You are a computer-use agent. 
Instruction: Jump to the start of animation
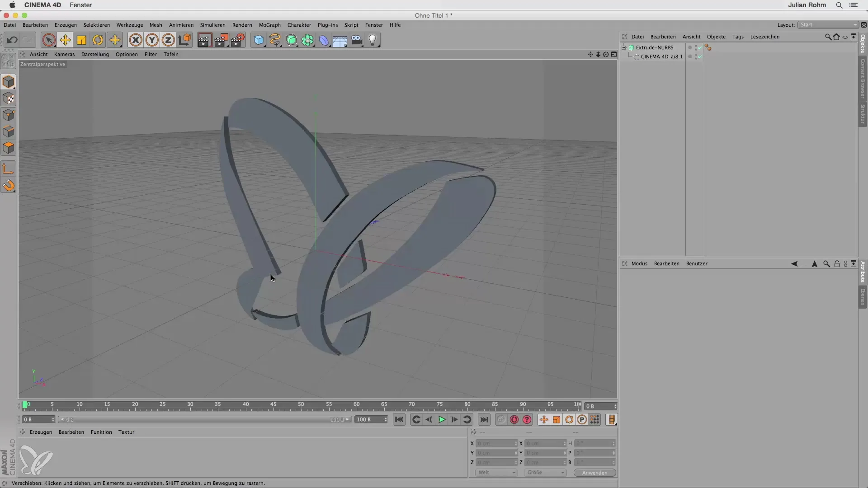(x=399, y=420)
